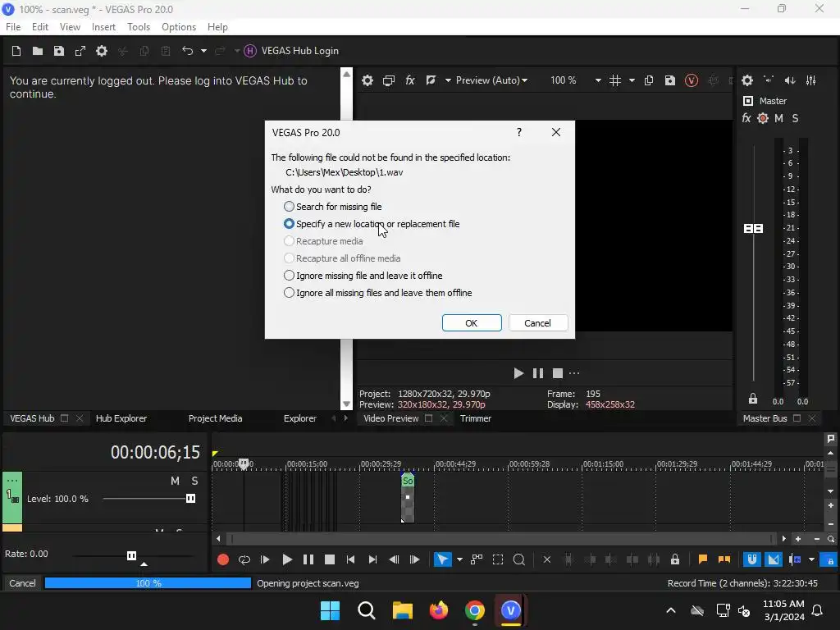840x630 pixels.
Task: Insert a marker with flag icon
Action: tap(703, 559)
